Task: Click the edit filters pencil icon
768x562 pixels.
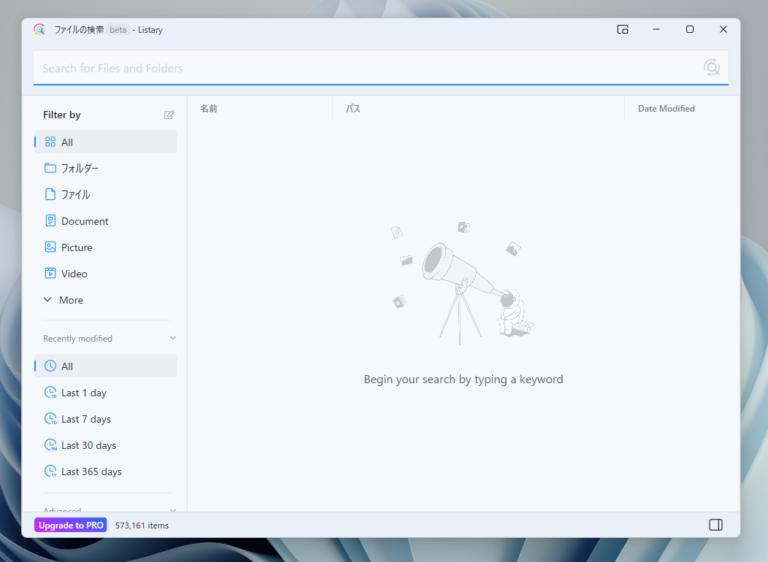Action: coord(169,115)
